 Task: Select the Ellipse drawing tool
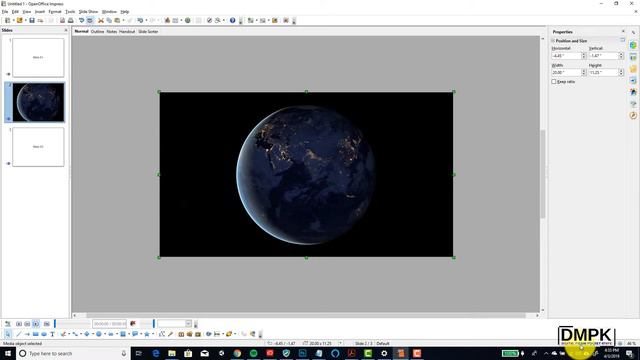(44, 334)
